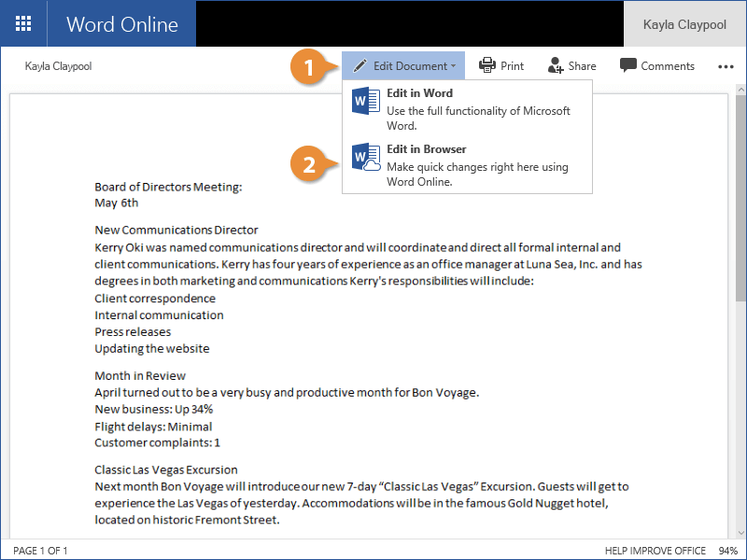The height and width of the screenshot is (560, 747).
Task: Click Help Improve Office in status bar
Action: tap(654, 551)
